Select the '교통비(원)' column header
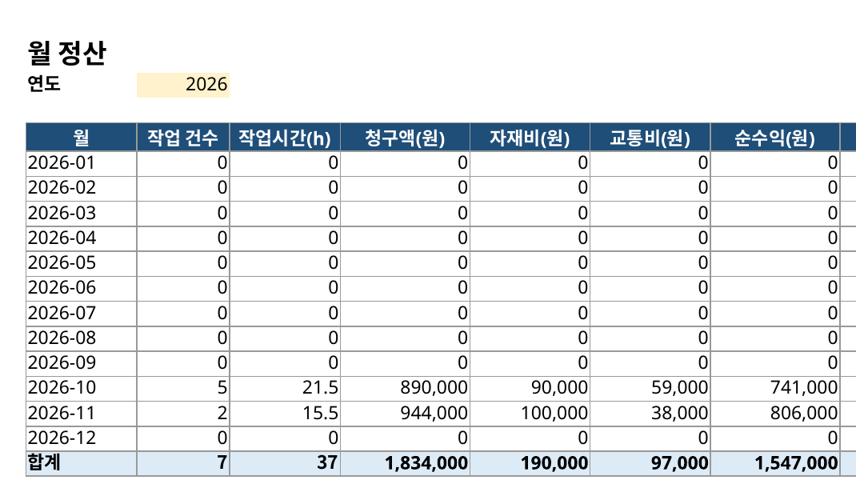This screenshot has height=504, width=856. (650, 137)
